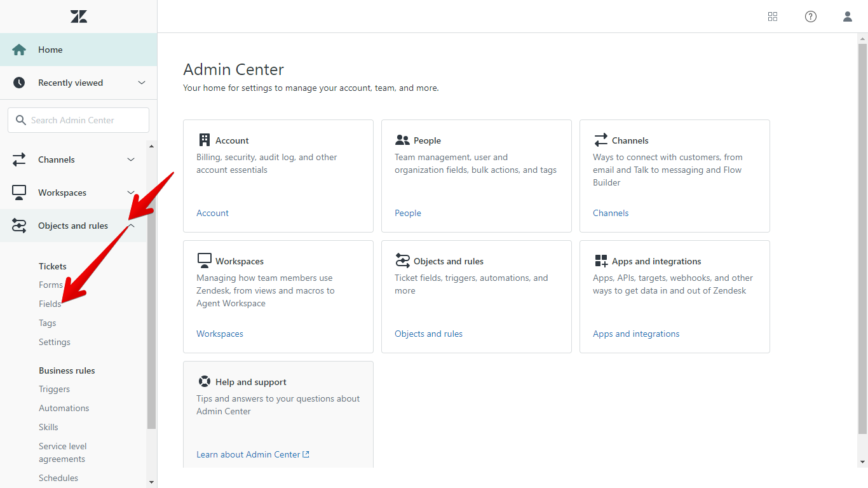Click the external link icon after Learn about Admin Center
The image size is (868, 488).
point(306,454)
